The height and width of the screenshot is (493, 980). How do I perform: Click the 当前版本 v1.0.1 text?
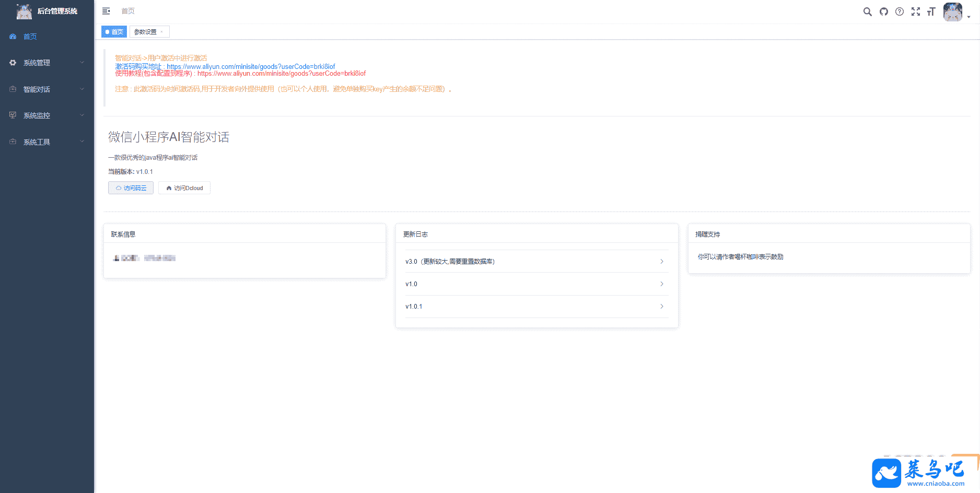131,172
